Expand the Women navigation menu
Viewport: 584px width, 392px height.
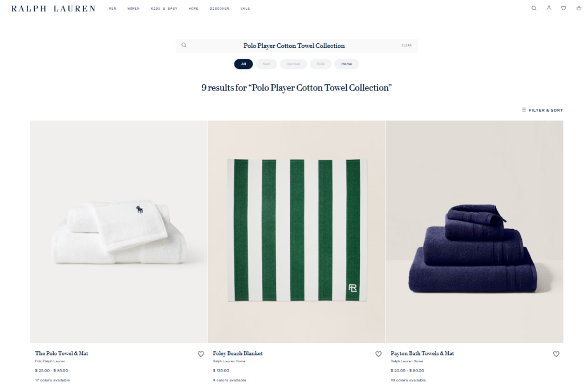click(133, 9)
